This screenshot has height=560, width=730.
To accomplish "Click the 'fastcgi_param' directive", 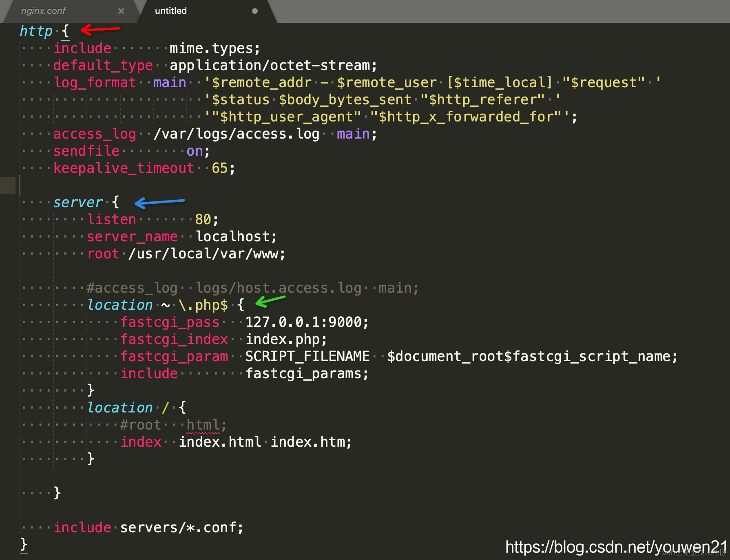I will [174, 357].
